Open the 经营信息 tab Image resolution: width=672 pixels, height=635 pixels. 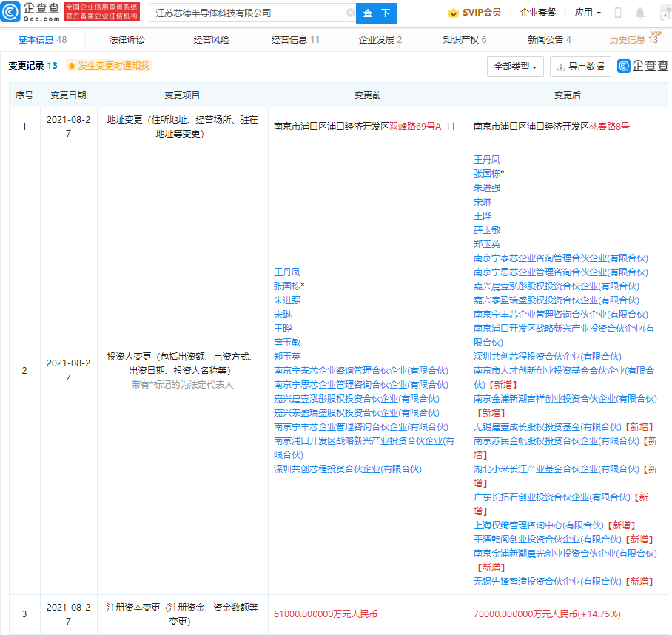pos(295,40)
